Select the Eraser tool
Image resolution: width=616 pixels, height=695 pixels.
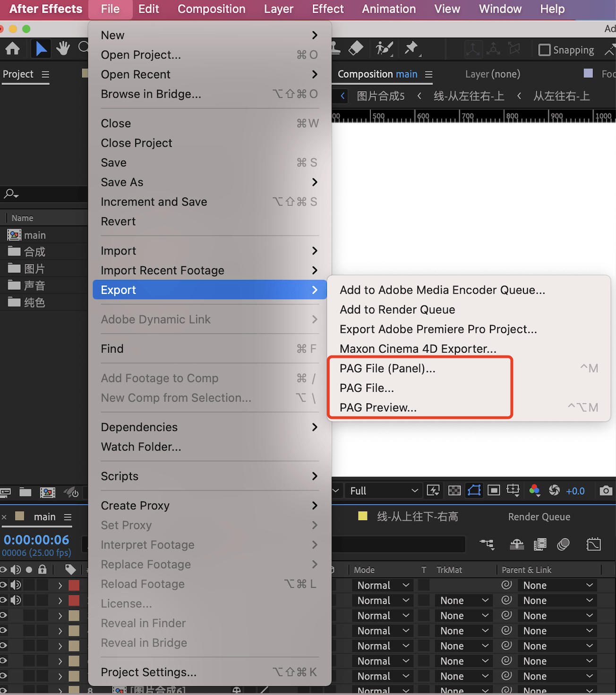(x=356, y=48)
